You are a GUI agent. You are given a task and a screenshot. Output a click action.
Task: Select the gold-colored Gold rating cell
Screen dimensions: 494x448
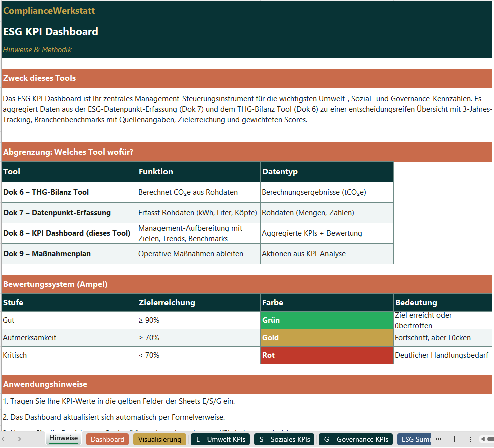325,337
